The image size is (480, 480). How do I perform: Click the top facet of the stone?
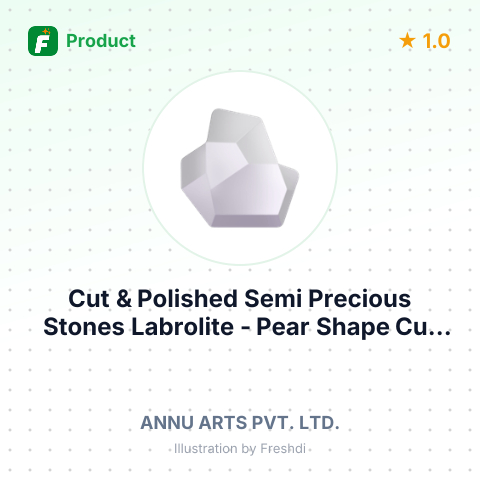click(x=233, y=127)
